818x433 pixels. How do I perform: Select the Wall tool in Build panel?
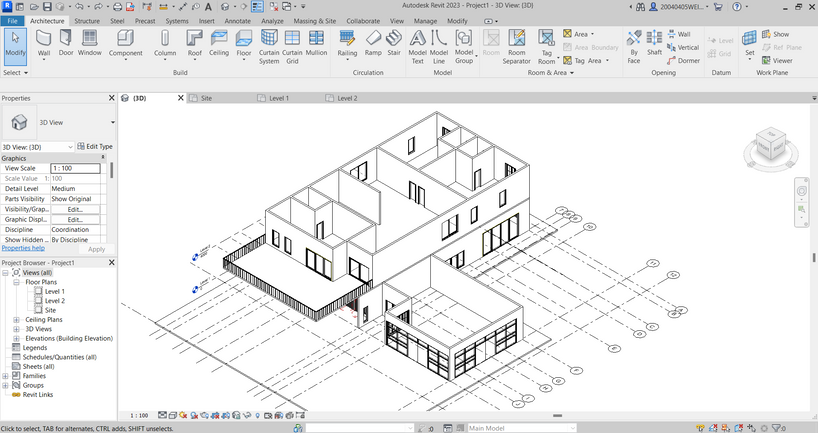[x=44, y=43]
